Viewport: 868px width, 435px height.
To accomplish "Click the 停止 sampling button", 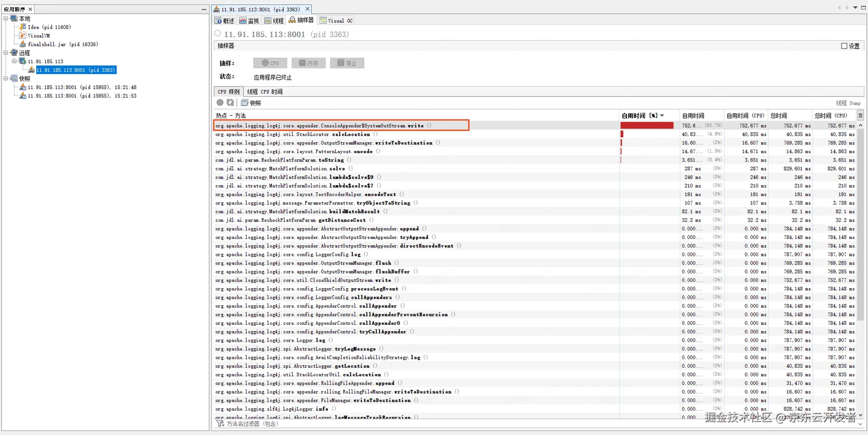I will 347,63.
